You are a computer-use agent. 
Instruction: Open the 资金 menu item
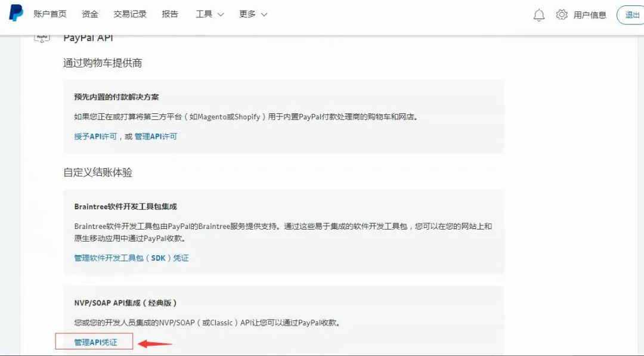[89, 14]
